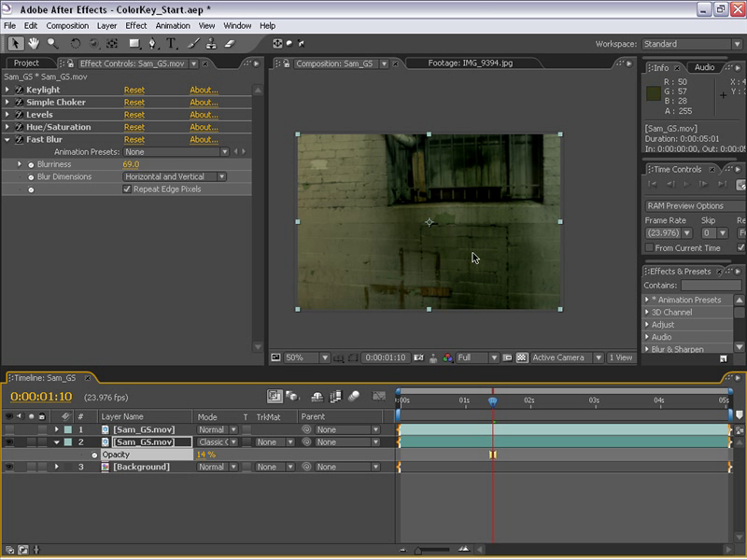Image resolution: width=747 pixels, height=560 pixels.
Task: Hide the Background layer with eye icon
Action: click(9, 467)
